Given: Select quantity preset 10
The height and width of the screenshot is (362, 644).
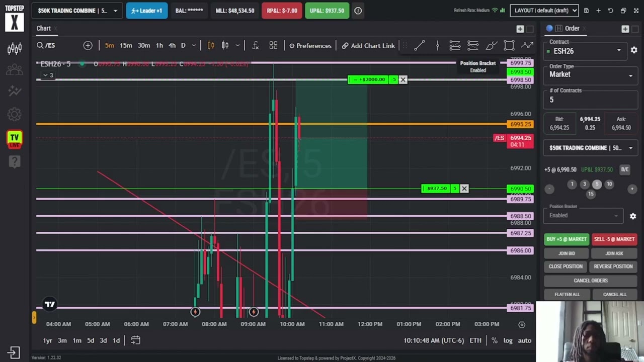Looking at the screenshot, I should point(609,185).
